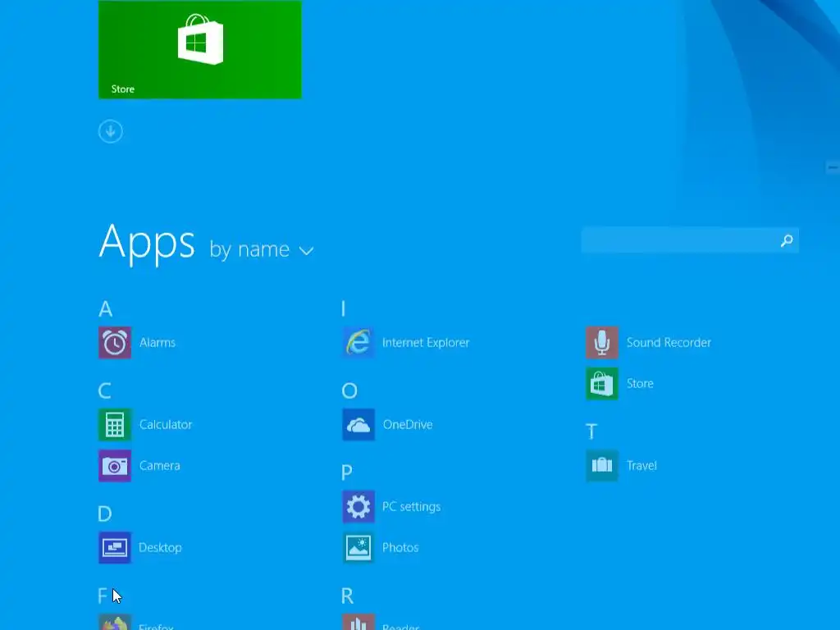The image size is (840, 630).
Task: Click the circled down arrow button
Action: click(111, 131)
